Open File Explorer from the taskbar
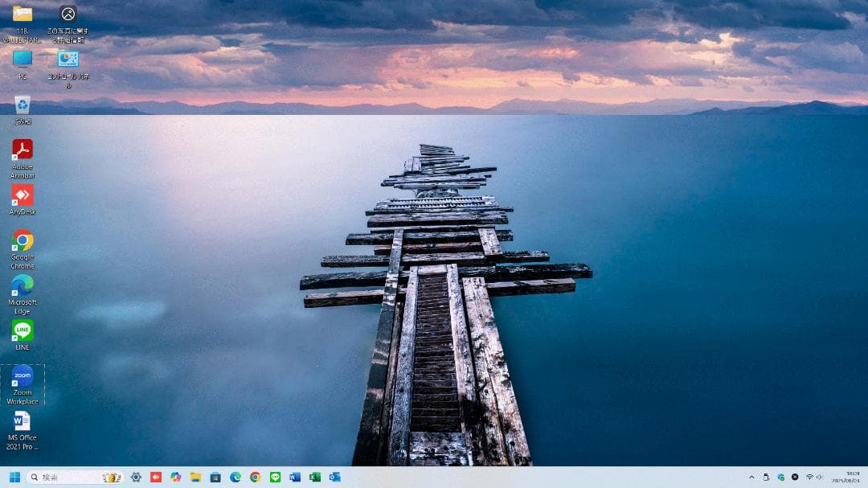The width and height of the screenshot is (868, 488). coord(196,477)
